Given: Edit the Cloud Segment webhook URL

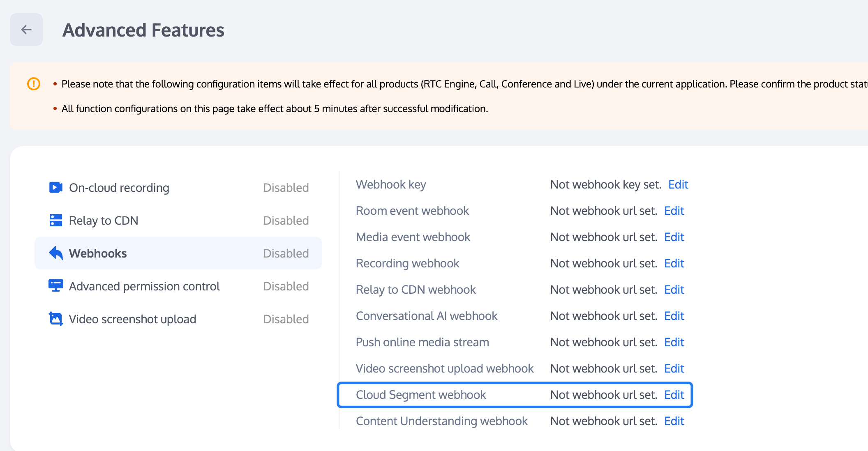Looking at the screenshot, I should click(x=674, y=395).
